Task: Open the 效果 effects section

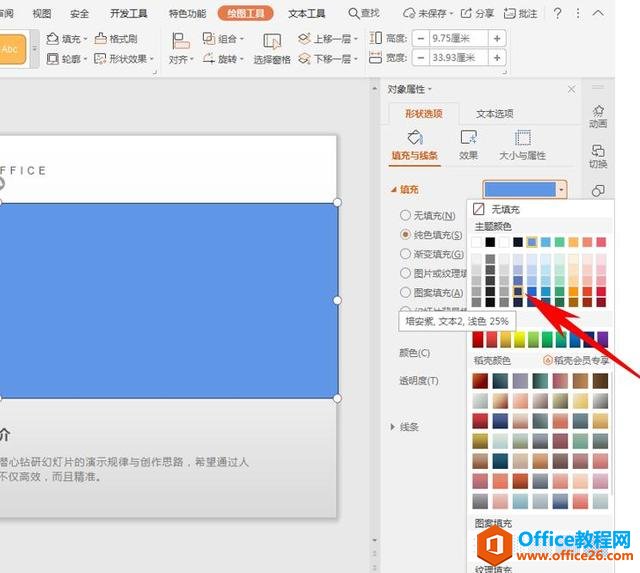Action: (x=468, y=144)
